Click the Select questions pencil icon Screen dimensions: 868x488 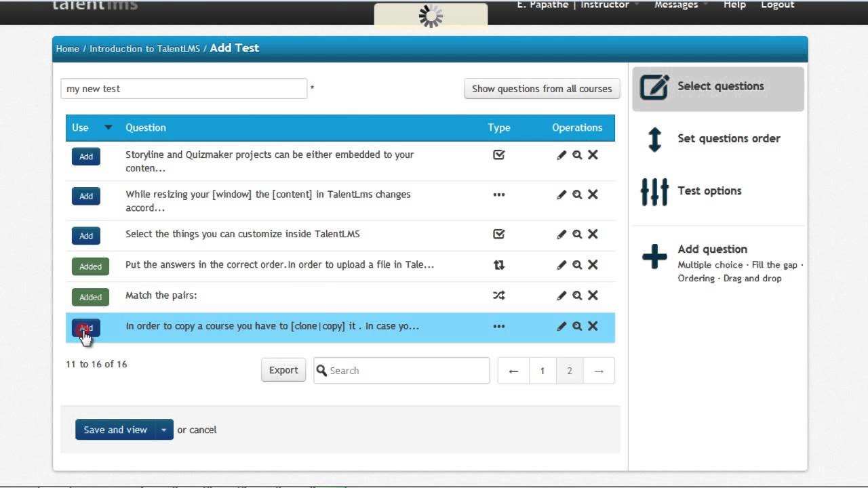[654, 87]
